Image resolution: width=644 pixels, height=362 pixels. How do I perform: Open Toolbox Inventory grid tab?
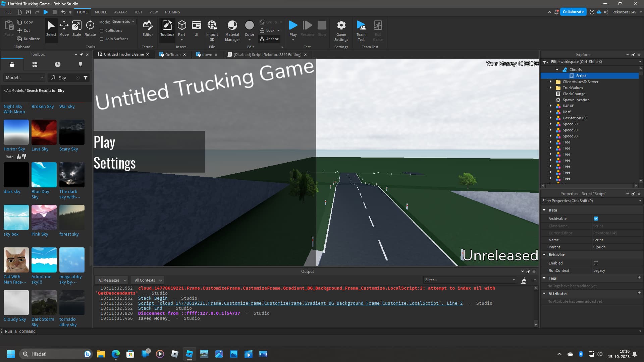(35, 64)
